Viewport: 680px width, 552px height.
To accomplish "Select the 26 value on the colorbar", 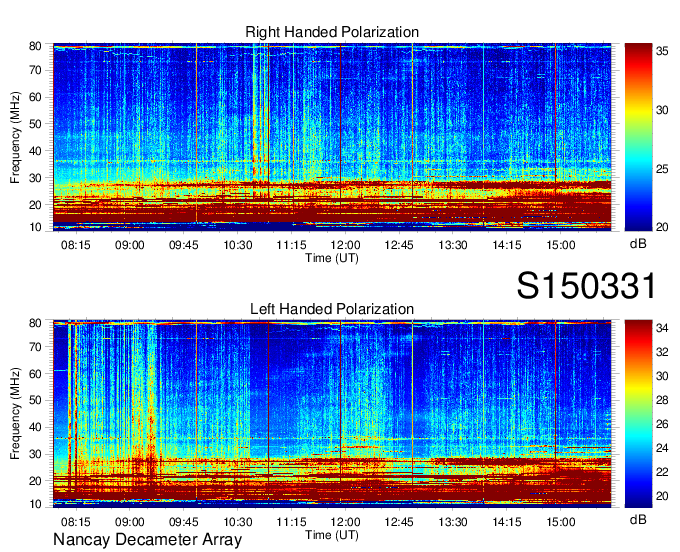I will coord(662,424).
